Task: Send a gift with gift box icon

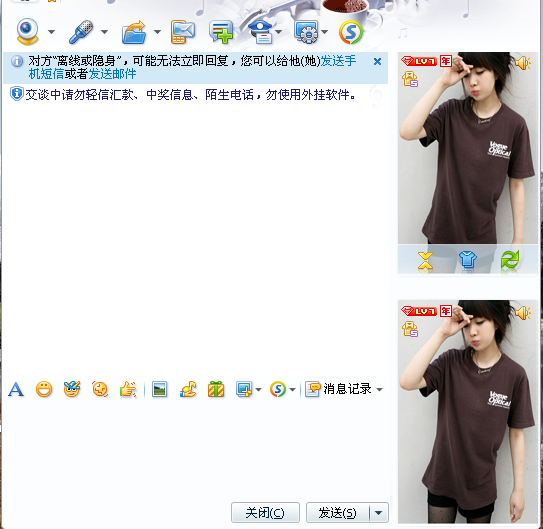Action: click(x=216, y=389)
